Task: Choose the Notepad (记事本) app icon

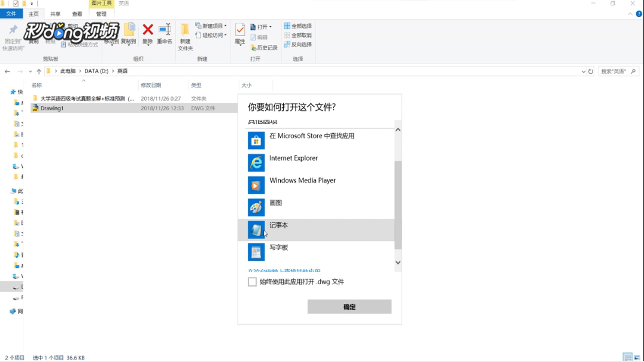Action: click(256, 230)
